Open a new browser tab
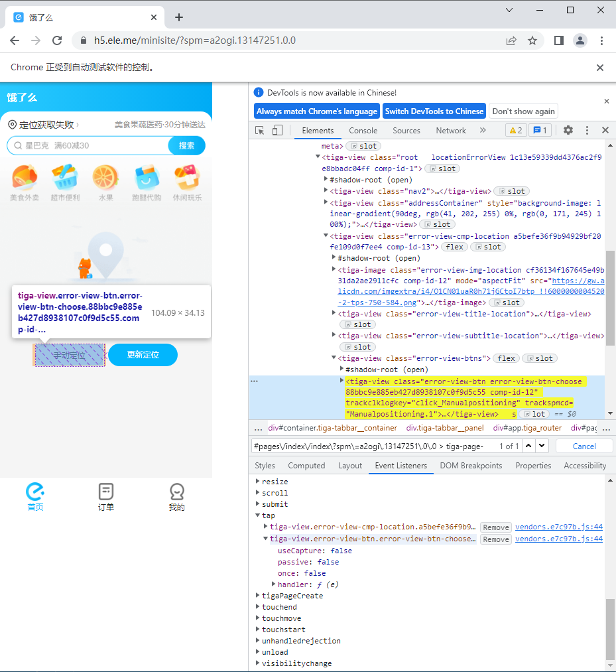 (x=179, y=17)
